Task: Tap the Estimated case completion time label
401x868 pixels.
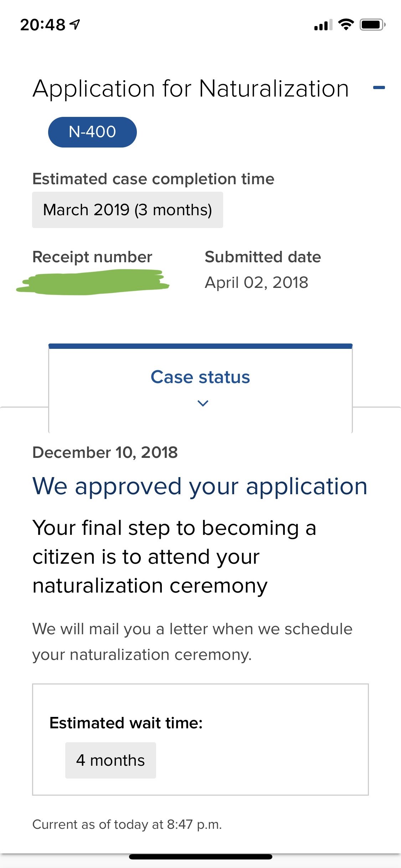Action: coord(153,179)
